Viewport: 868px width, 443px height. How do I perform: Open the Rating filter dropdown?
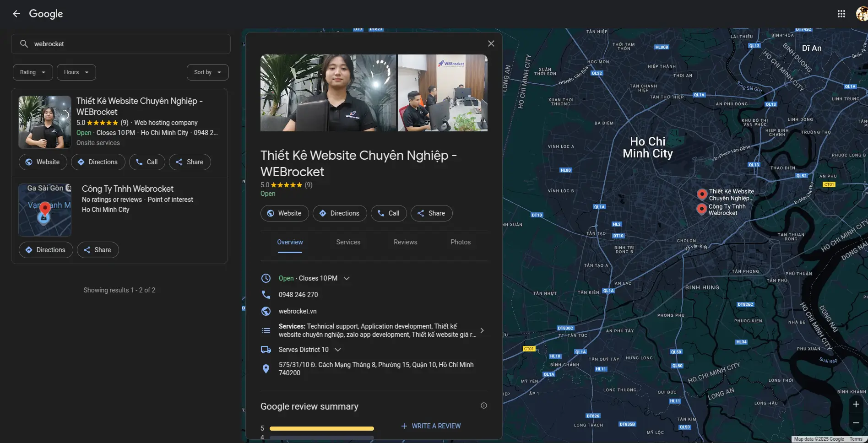(33, 72)
